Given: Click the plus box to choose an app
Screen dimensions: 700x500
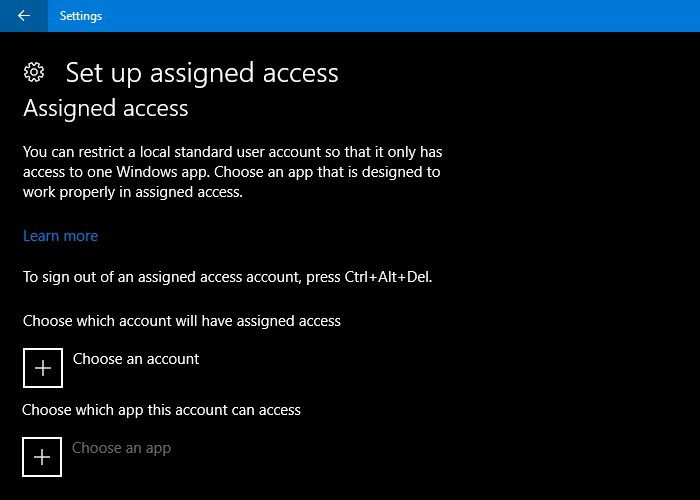Looking at the screenshot, I should pyautogui.click(x=42, y=457).
